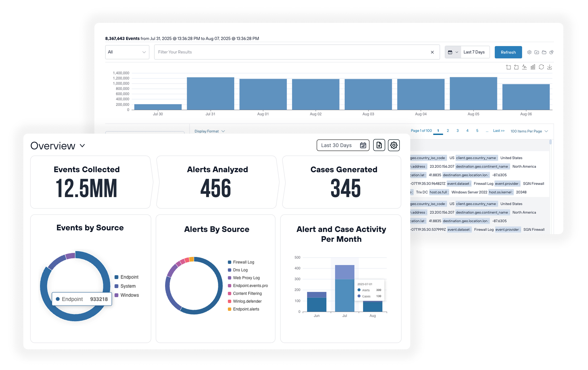
Task: Toggle the Endpoint legend item in Events by Source
Action: 126,277
